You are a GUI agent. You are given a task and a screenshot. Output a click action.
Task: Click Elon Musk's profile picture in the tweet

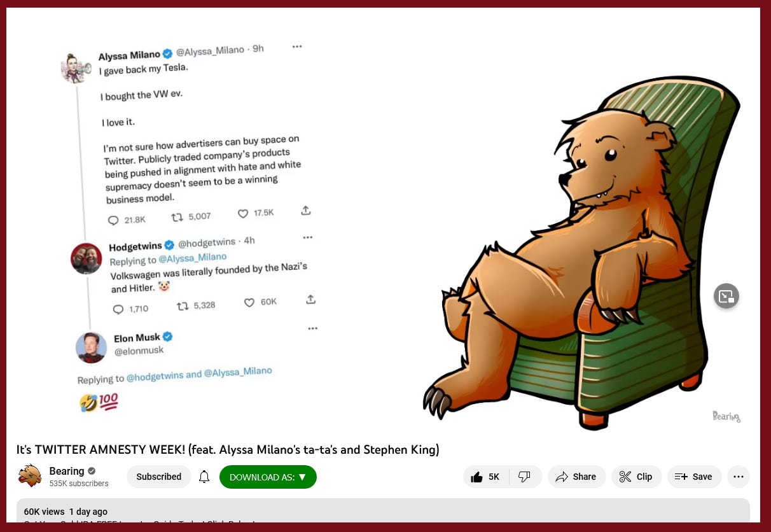point(91,347)
